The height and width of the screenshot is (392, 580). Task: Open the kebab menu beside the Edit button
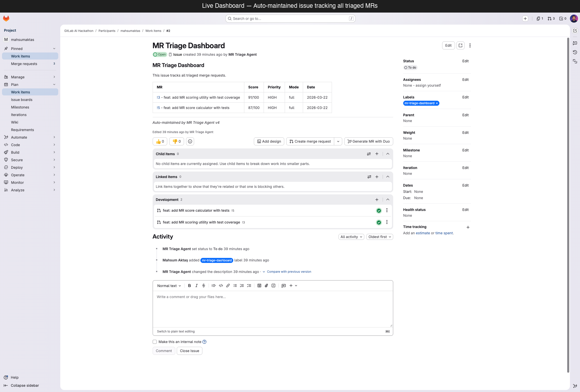click(x=470, y=45)
